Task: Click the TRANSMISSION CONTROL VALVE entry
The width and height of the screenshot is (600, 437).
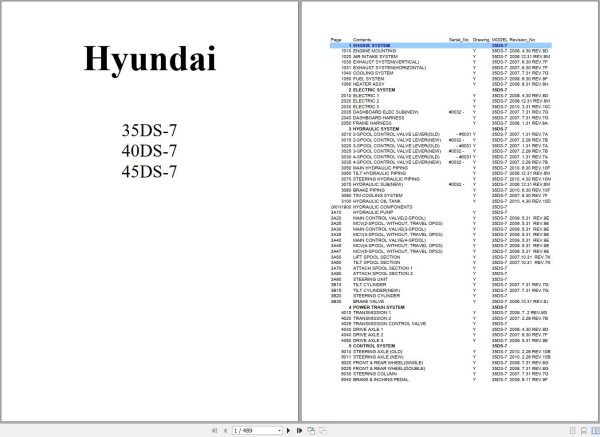Action: point(389,323)
